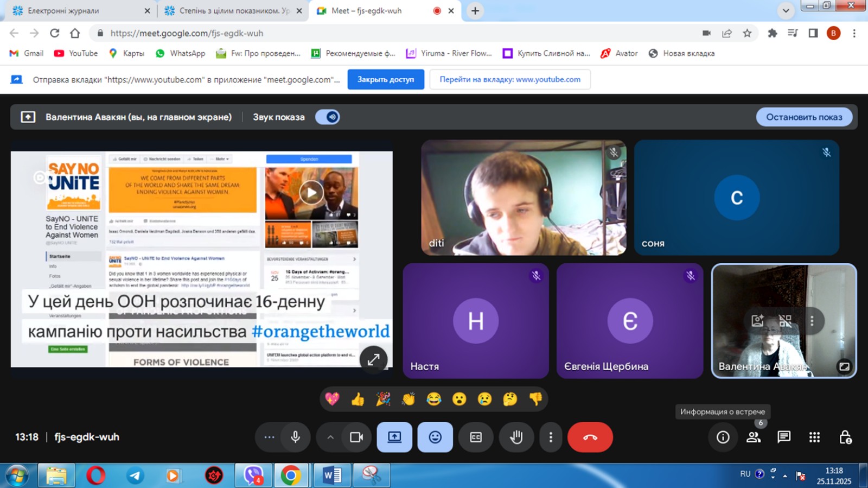Open the emoji reactions button
Viewport: 868px width, 488px height.
(x=435, y=437)
